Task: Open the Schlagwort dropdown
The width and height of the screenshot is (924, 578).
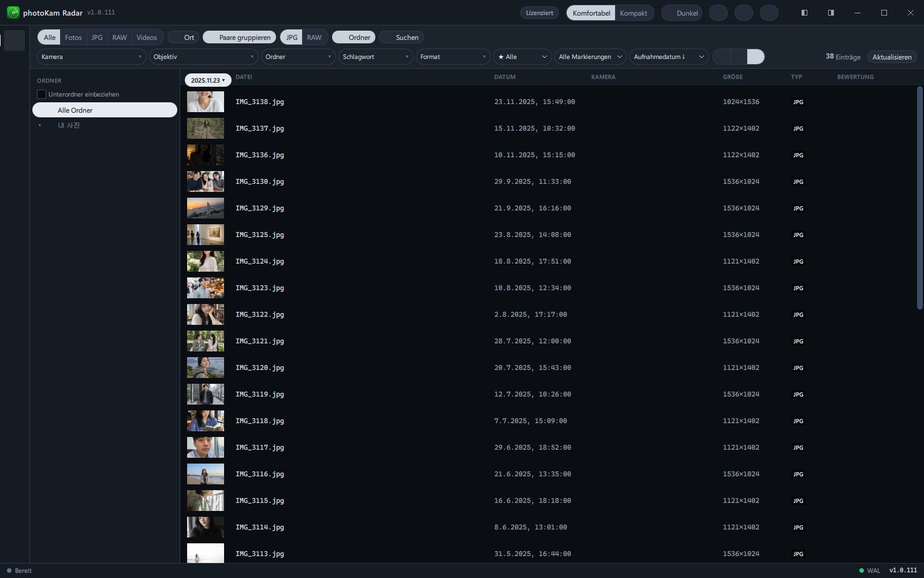Action: [375, 57]
